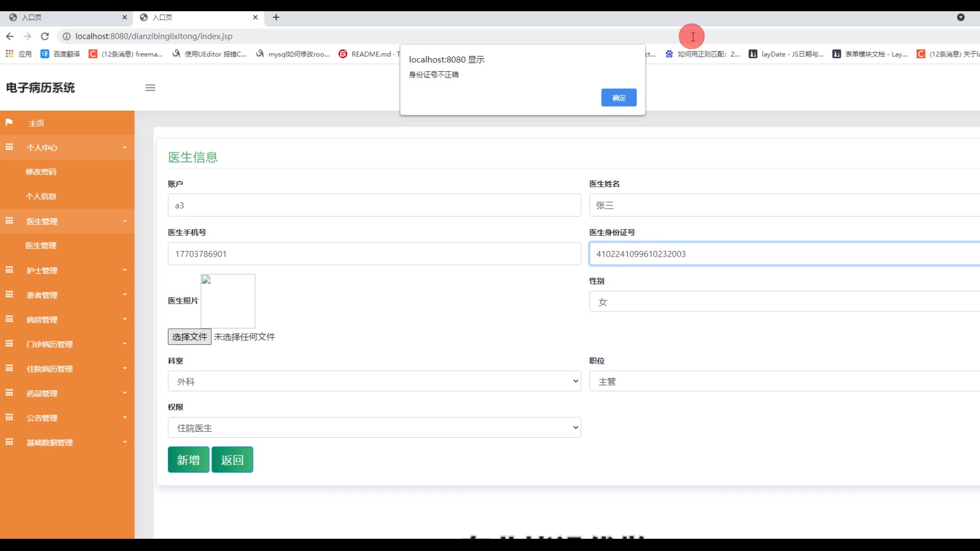Click the 选择文件 file upload button

(x=189, y=337)
